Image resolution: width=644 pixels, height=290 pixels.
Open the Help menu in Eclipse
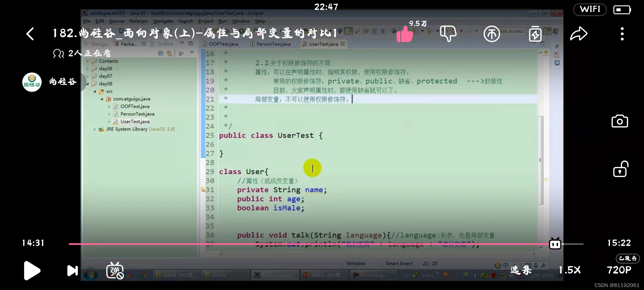260,21
